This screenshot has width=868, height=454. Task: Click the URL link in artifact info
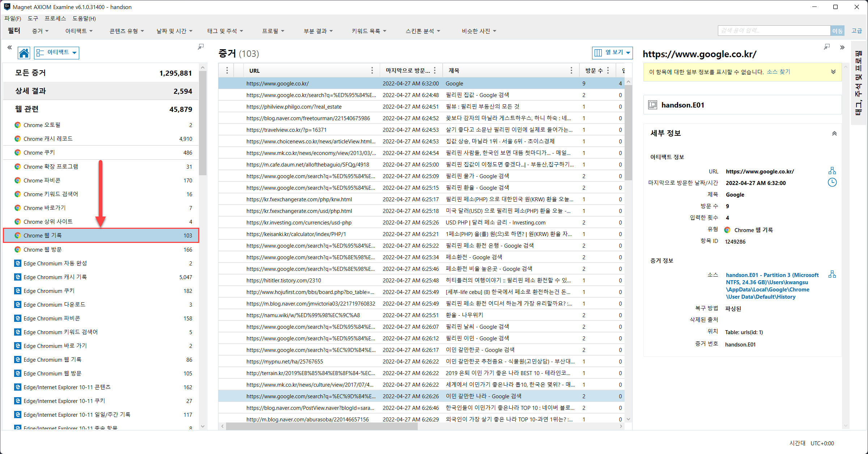pyautogui.click(x=759, y=171)
